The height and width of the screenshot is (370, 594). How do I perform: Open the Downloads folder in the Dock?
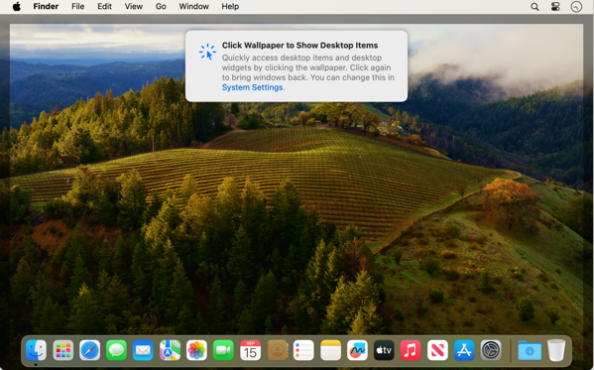pos(530,350)
